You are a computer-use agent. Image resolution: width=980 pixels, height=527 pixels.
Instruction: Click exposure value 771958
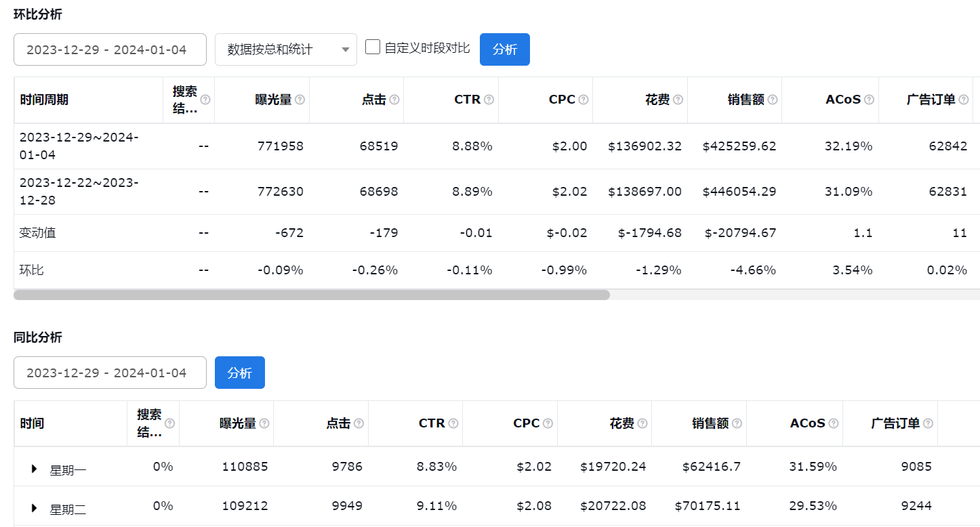[281, 146]
